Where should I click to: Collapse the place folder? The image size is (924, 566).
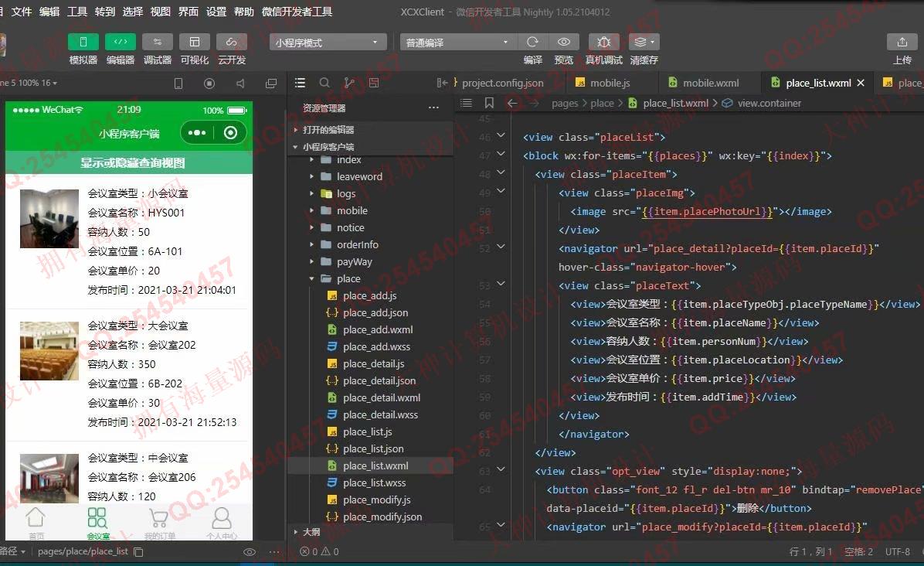tap(372, 279)
